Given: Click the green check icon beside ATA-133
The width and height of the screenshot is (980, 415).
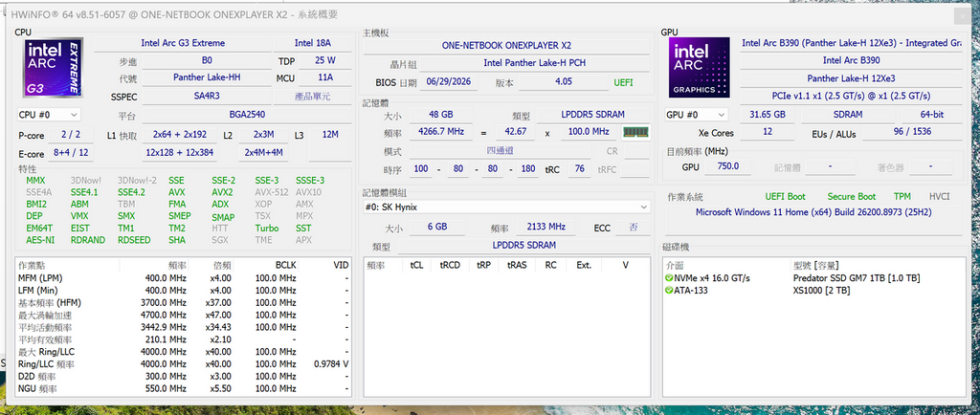Looking at the screenshot, I should point(669,290).
